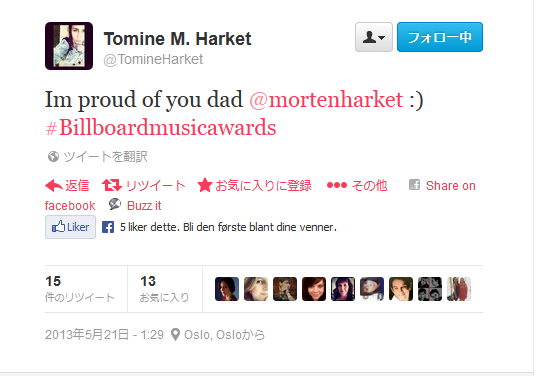
Task: Open the @TomineHarket handle link
Action: [153, 59]
